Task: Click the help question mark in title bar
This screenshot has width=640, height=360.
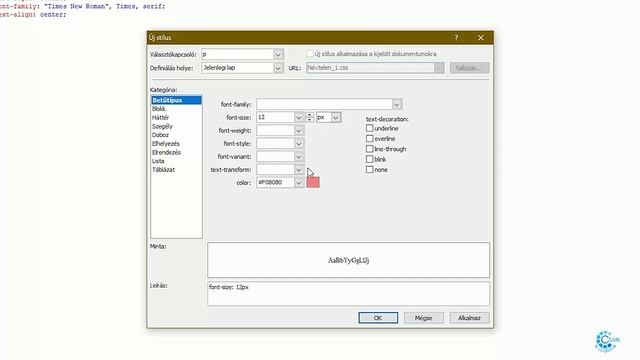Action: pos(456,38)
